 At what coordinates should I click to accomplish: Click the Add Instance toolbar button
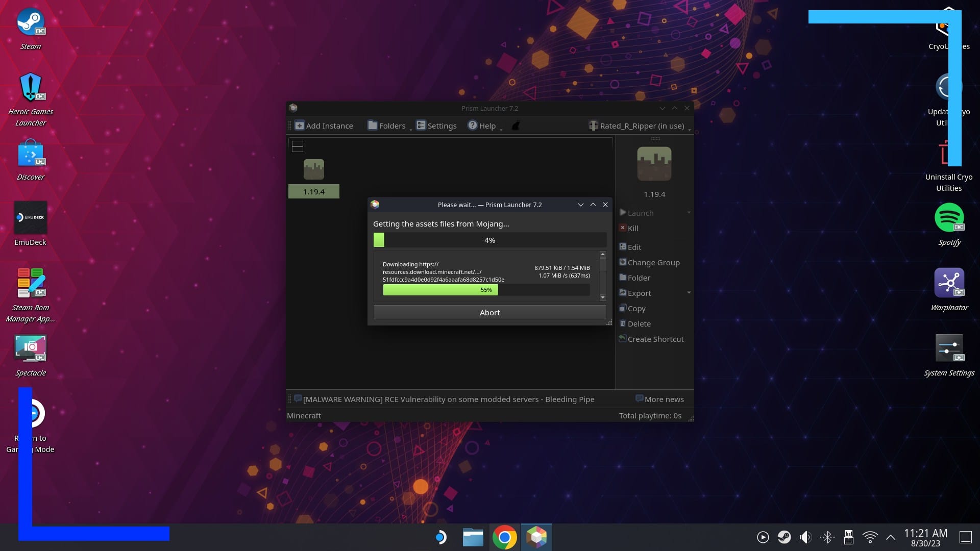pos(324,126)
